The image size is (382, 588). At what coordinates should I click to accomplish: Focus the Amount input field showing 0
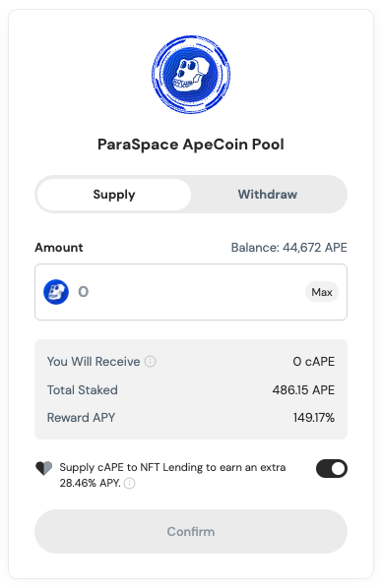coord(191,292)
